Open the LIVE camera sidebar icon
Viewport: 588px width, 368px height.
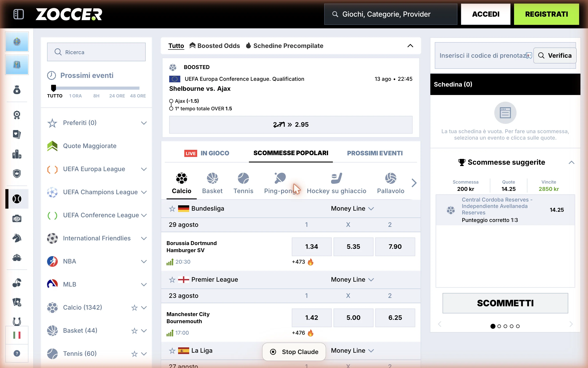coord(17,219)
